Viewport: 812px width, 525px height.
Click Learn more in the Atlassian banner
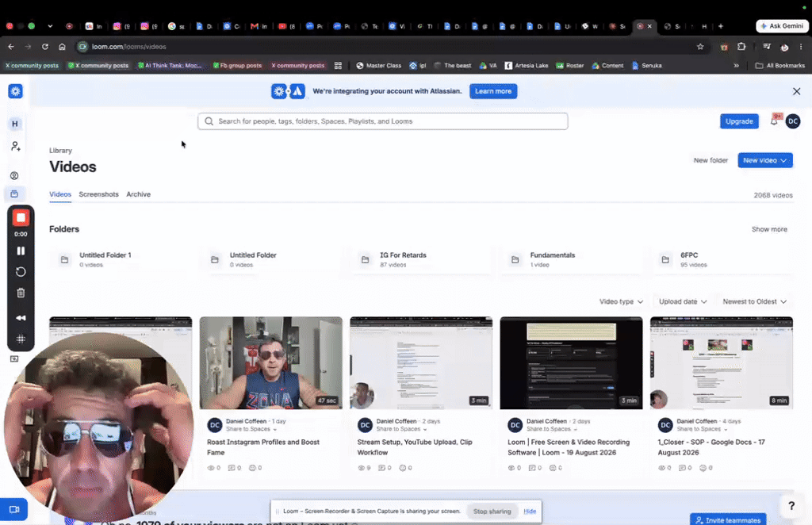(x=493, y=91)
